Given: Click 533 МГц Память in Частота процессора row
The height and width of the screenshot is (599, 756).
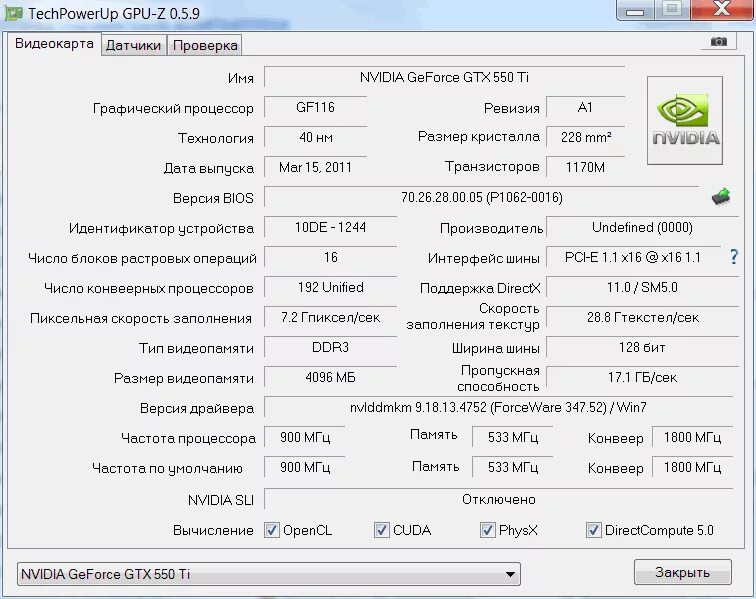Looking at the screenshot, I should [513, 437].
